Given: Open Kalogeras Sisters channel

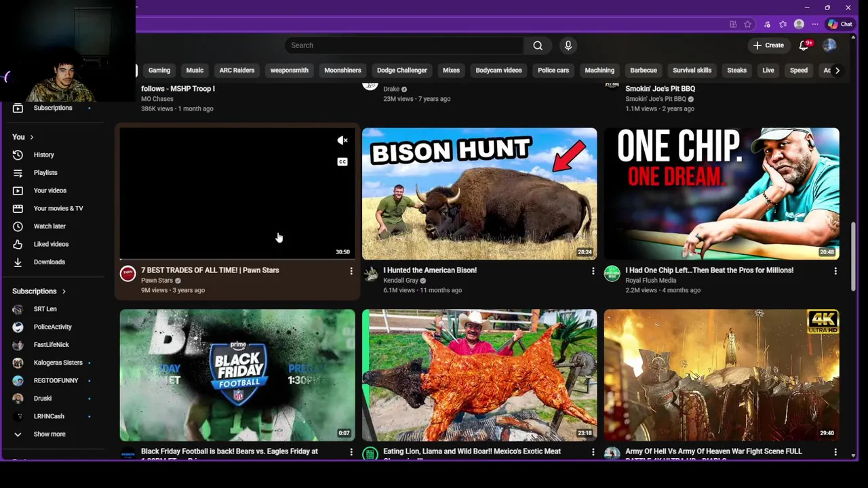Looking at the screenshot, I should tap(58, 363).
